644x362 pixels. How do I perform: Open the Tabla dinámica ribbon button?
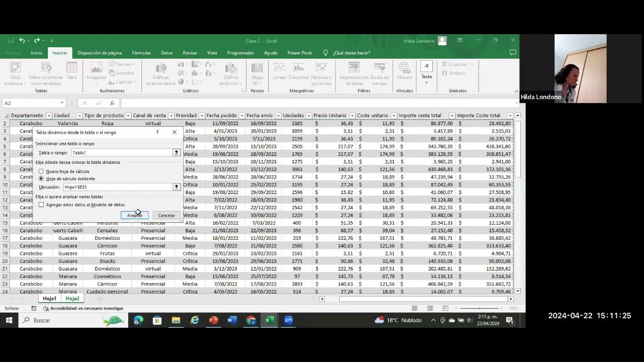pyautogui.click(x=16, y=74)
